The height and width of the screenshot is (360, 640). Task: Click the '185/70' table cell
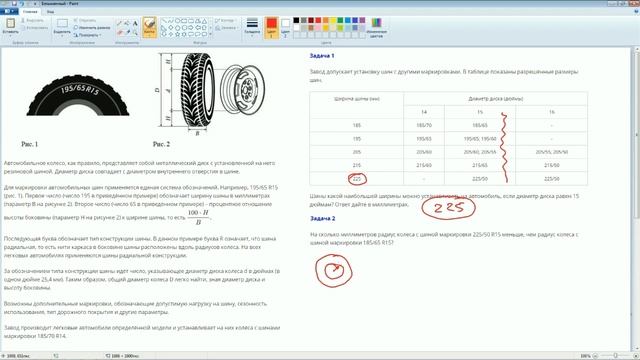click(x=424, y=125)
